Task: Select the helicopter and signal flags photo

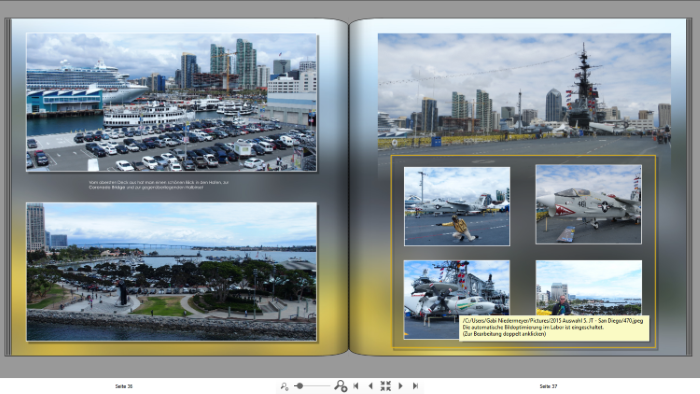Action: [x=457, y=300]
